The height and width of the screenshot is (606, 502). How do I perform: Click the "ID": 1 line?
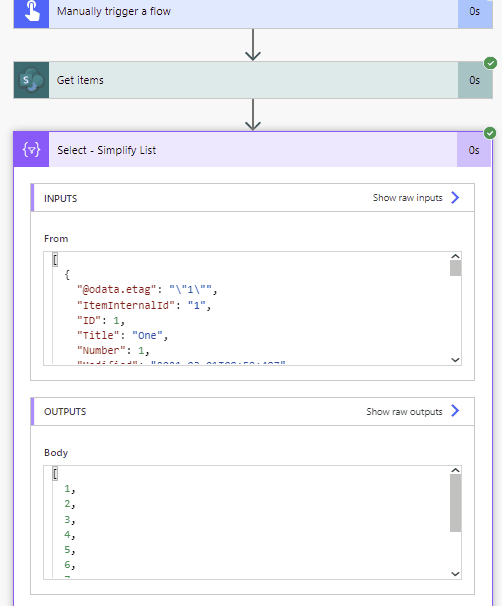tap(100, 320)
